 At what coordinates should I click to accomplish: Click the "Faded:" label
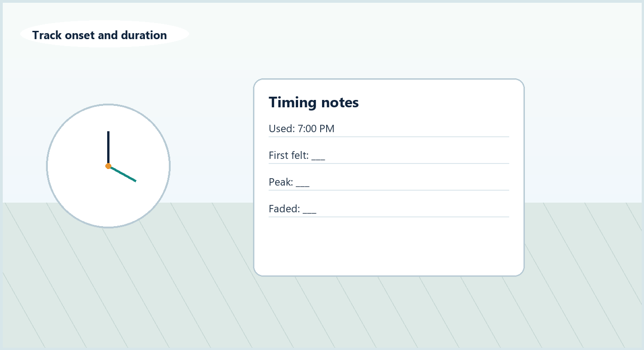point(284,209)
